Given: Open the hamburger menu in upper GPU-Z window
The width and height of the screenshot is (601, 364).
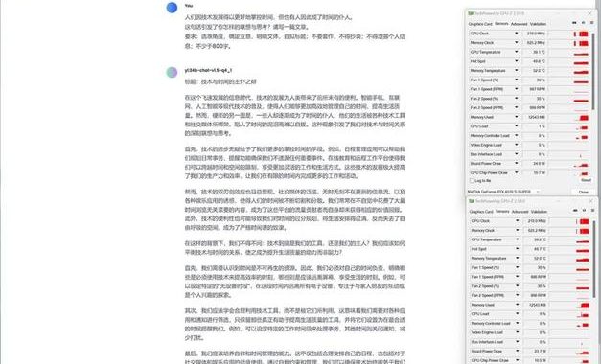Looking at the screenshot, I should point(591,23).
